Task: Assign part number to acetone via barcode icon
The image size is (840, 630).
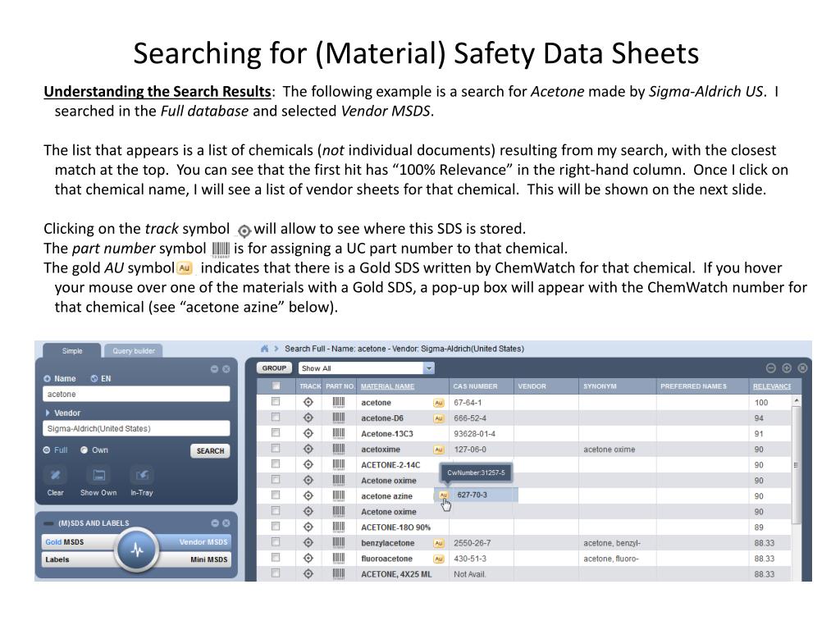Action: [339, 403]
